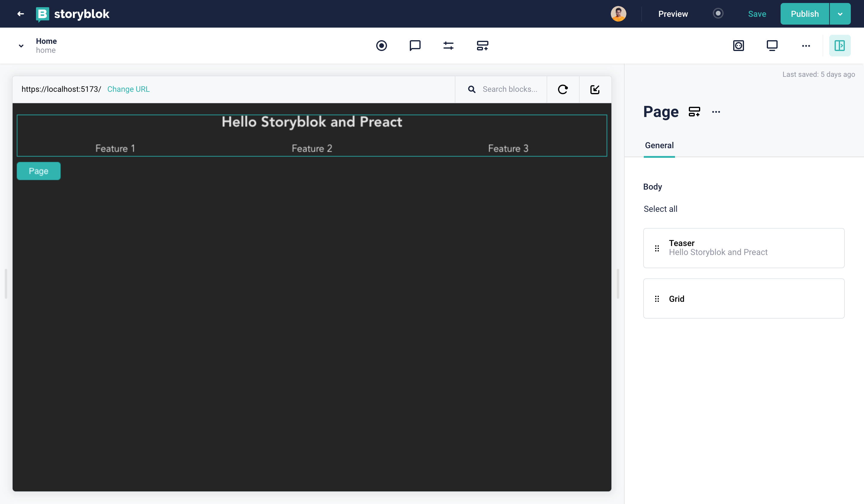864x504 pixels.
Task: Open the Grid block
Action: pos(744,298)
